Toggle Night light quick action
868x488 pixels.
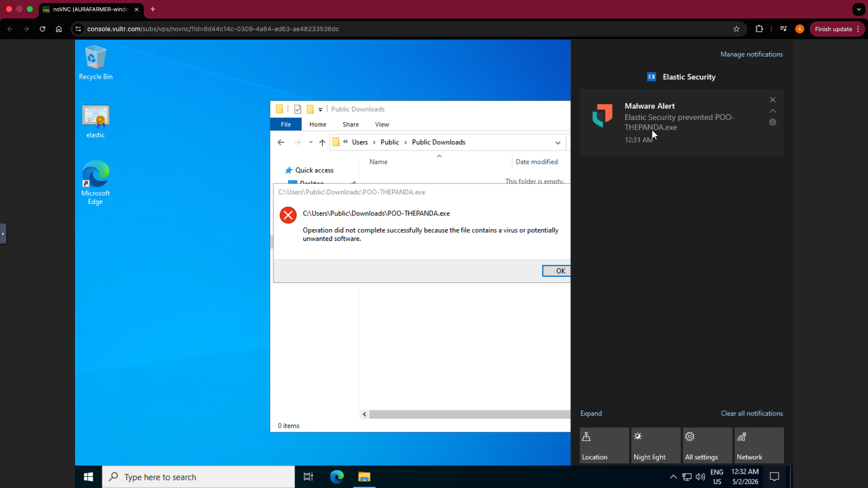click(656, 446)
